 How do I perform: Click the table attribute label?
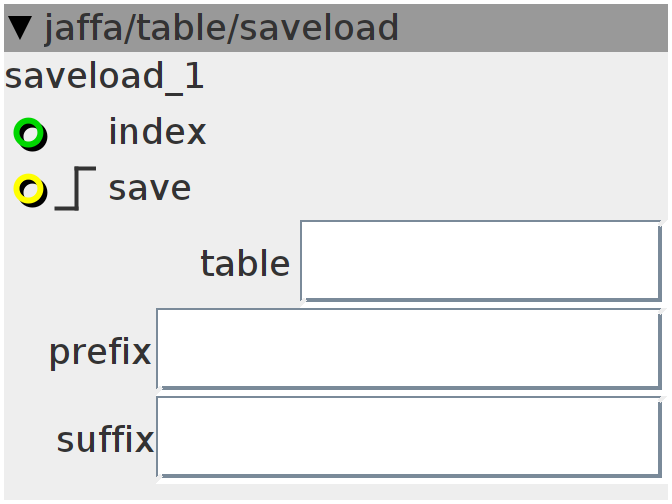(245, 263)
